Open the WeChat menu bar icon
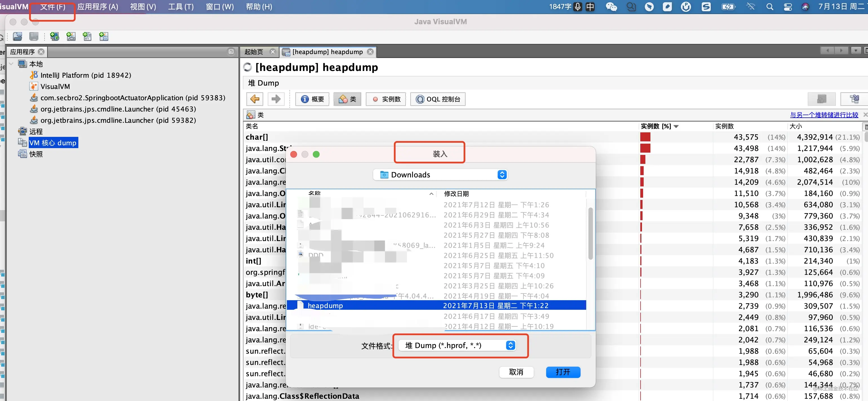The image size is (868, 401). [x=611, y=7]
